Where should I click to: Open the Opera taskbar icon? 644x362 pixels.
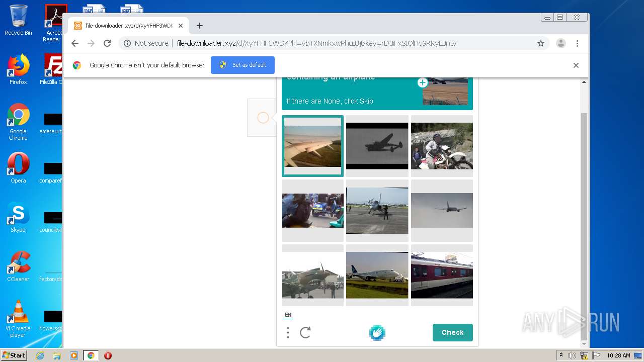coord(108,355)
